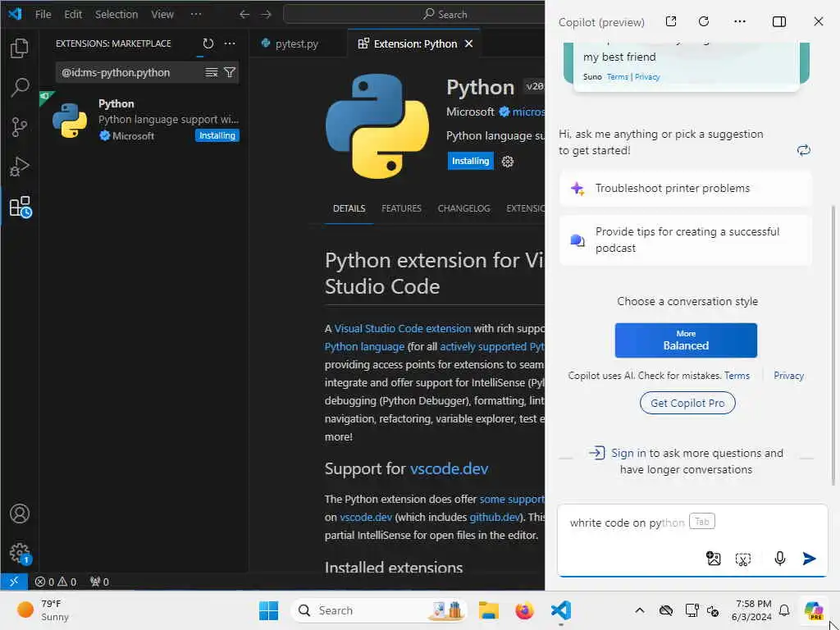Image resolution: width=840 pixels, height=630 pixels.
Task: Expand the overflow menu ellipsis in menu bar
Action: click(196, 15)
